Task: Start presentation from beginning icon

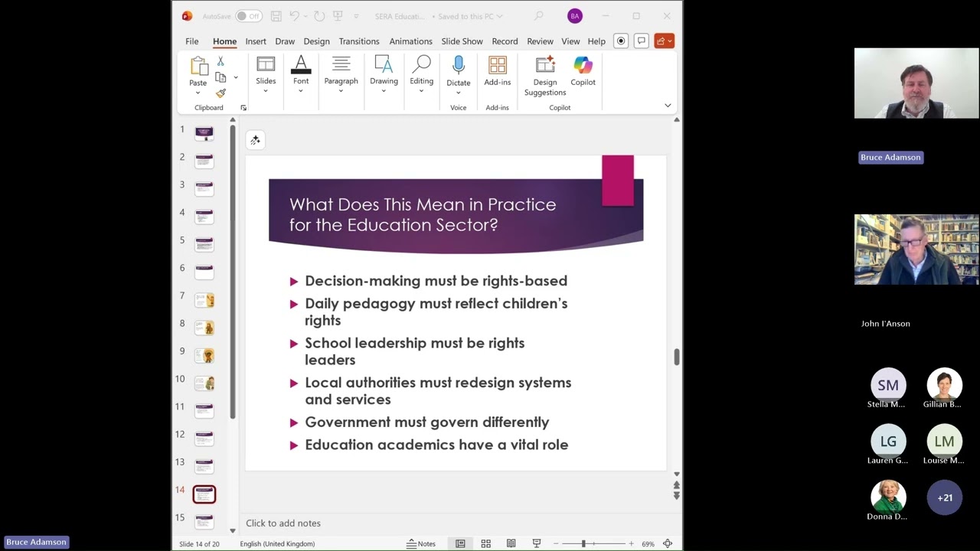Action: [338, 16]
